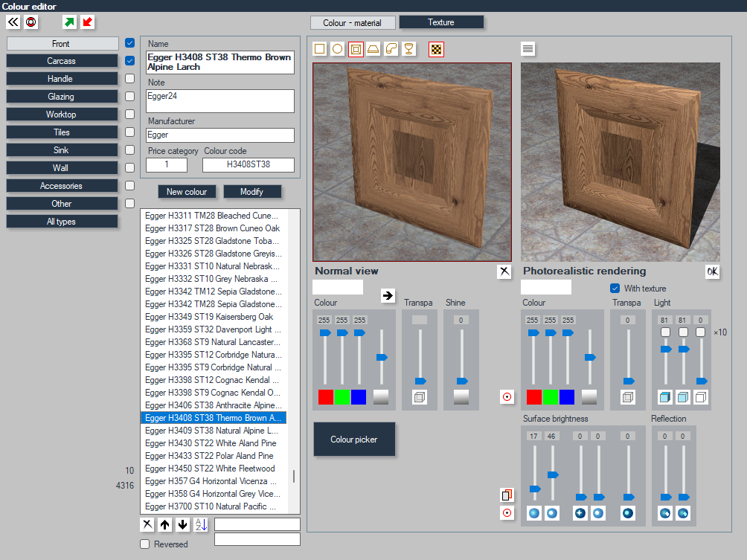Click the Price category field
The height and width of the screenshot is (560, 747).
point(166,165)
